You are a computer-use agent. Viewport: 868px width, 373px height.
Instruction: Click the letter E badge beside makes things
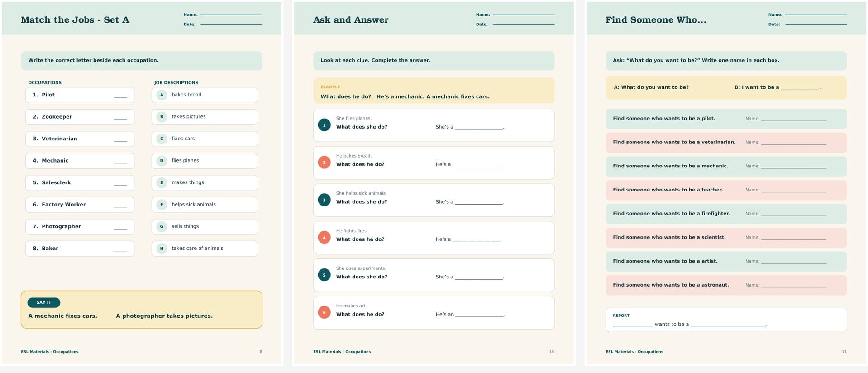pos(162,183)
